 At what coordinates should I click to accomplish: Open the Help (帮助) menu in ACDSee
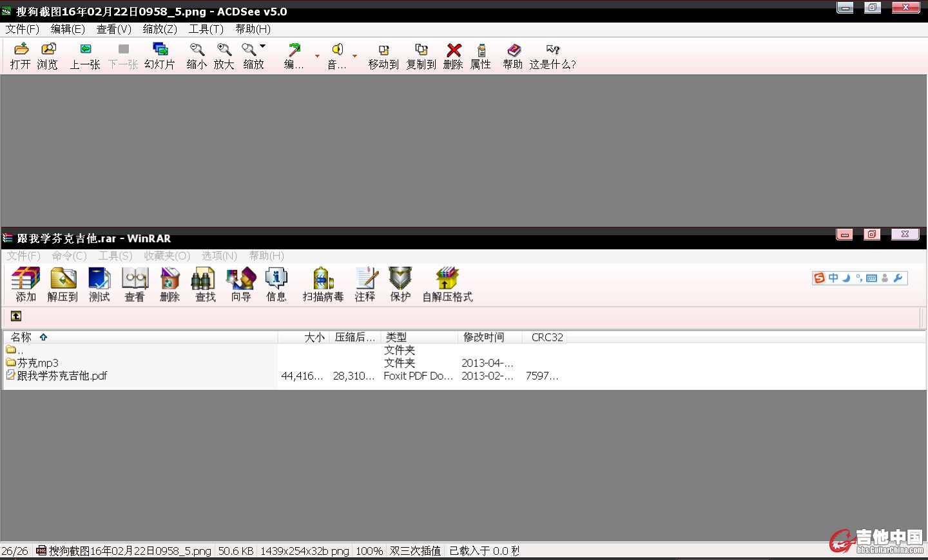click(x=253, y=29)
